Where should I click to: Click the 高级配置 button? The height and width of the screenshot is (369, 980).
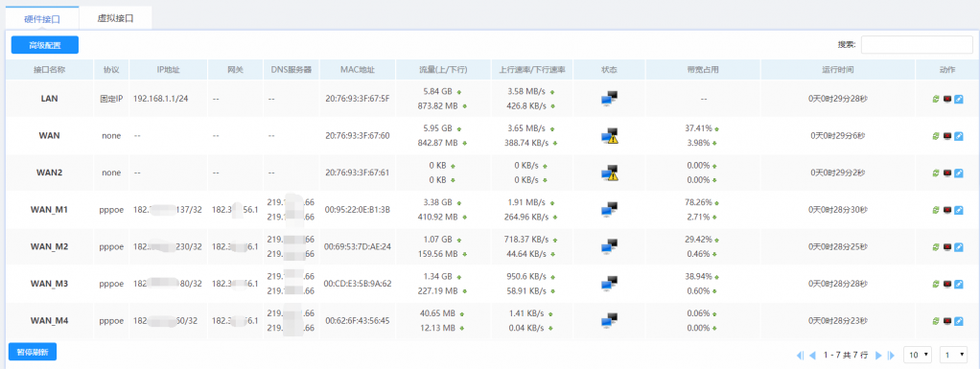tap(45, 45)
